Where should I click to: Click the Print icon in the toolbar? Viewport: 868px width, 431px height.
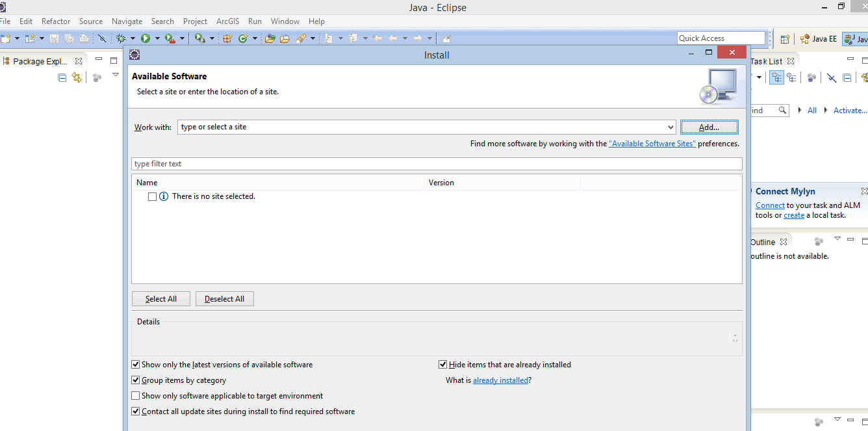(x=84, y=38)
